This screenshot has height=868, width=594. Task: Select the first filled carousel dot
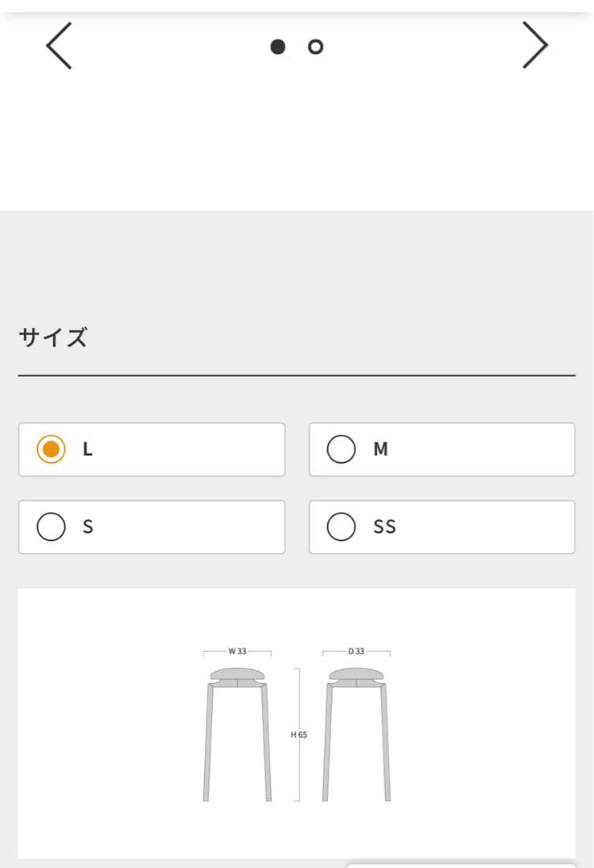coord(278,47)
